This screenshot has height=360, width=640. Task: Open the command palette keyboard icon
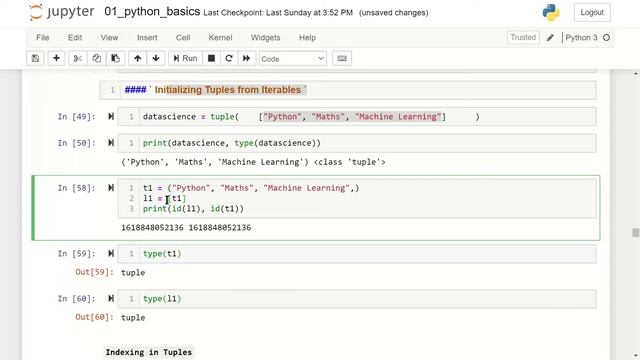(342, 58)
